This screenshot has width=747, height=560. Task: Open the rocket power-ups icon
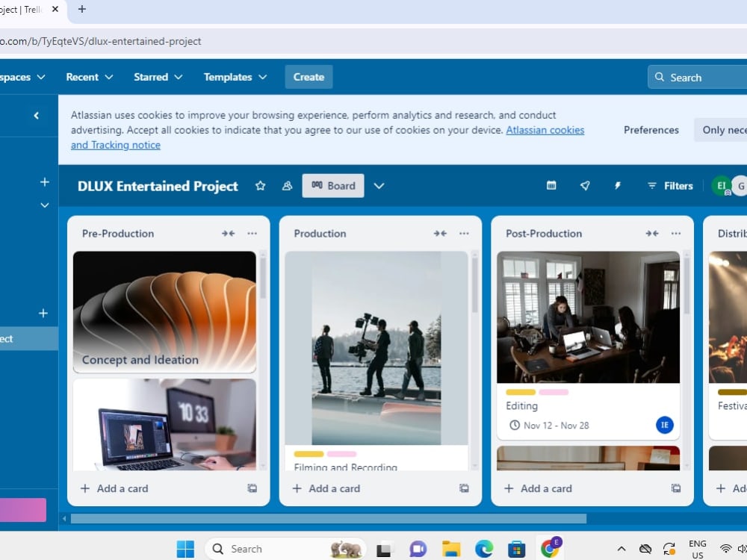[585, 185]
